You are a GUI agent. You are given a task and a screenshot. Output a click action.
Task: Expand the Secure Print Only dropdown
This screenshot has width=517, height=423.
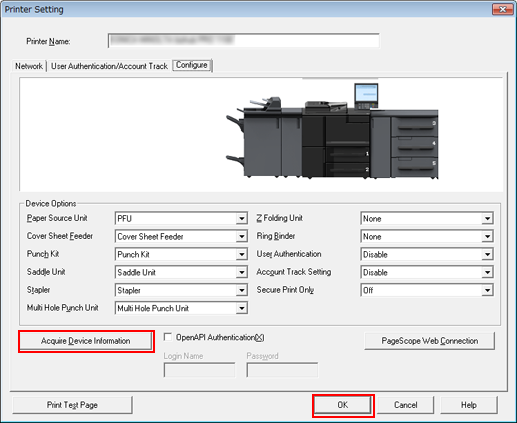(427, 290)
